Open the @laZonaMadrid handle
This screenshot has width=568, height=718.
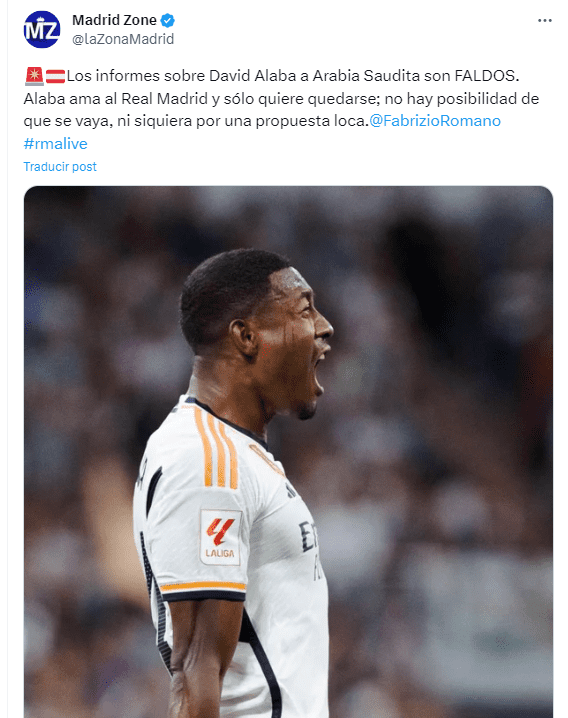tap(123, 39)
